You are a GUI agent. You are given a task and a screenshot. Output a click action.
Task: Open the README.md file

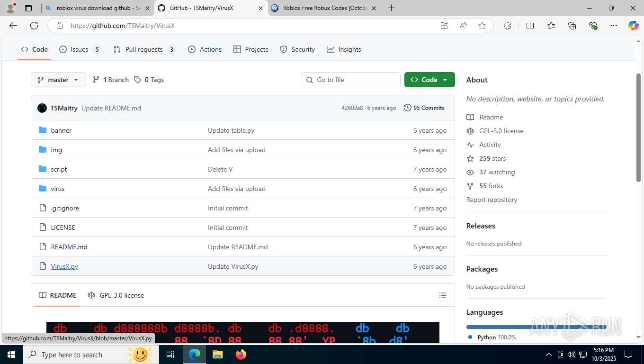coord(69,247)
